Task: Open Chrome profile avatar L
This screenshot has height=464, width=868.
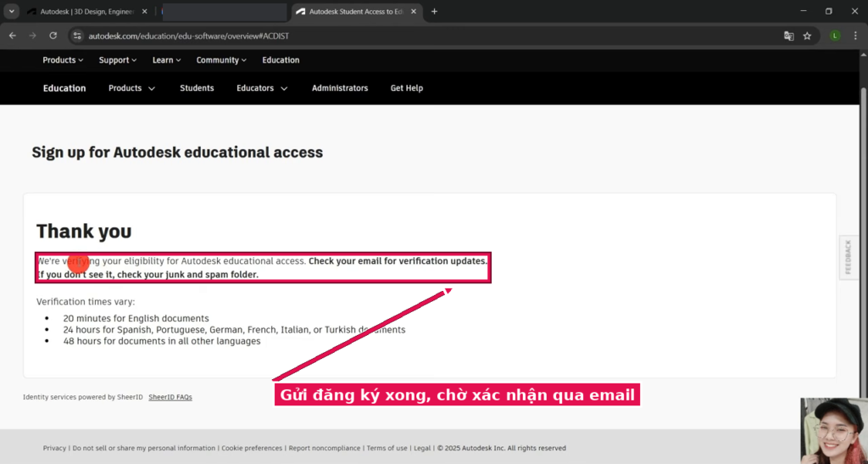Action: click(835, 36)
